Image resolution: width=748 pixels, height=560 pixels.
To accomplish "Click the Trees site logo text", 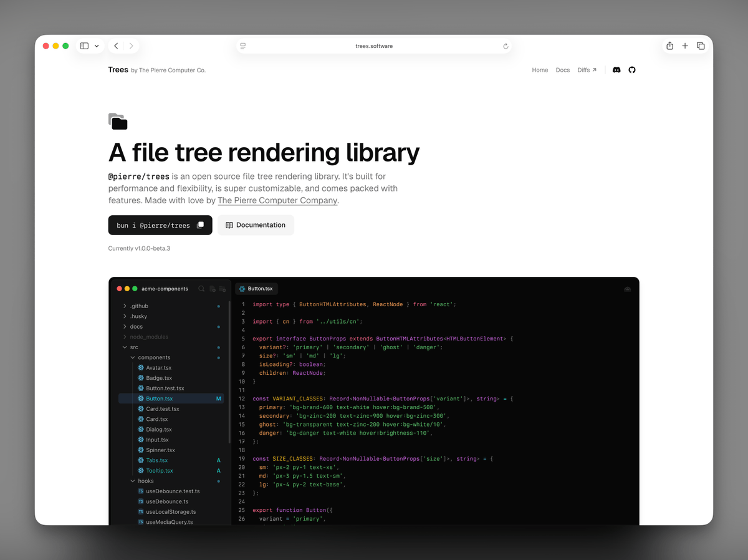I will tap(118, 70).
